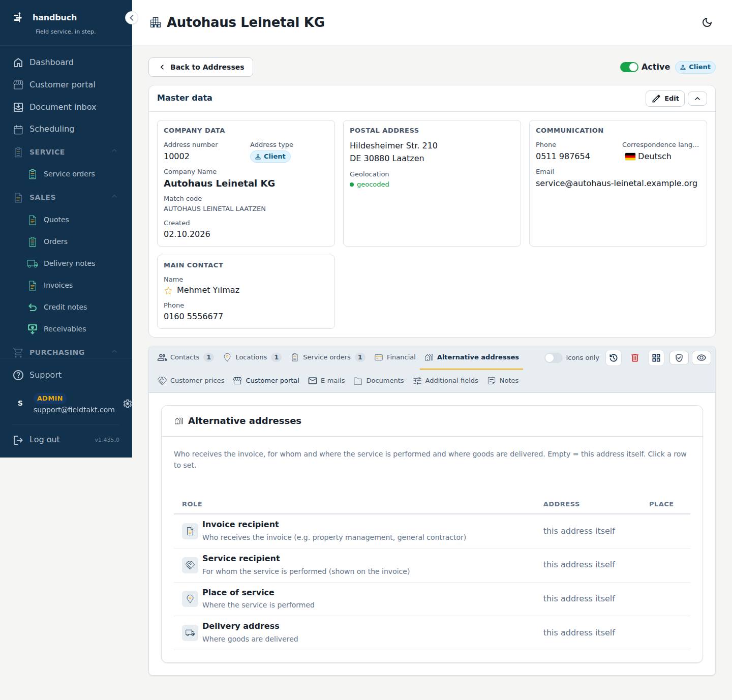Collapse the sidebar with the chevron button
The image size is (732, 700).
[x=131, y=18]
